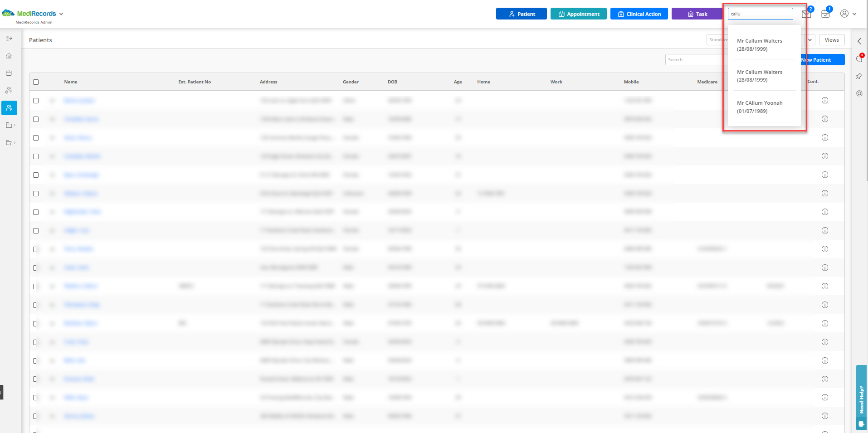Sort by the DOB column header
Screen dimensions: 868x433
(x=392, y=82)
